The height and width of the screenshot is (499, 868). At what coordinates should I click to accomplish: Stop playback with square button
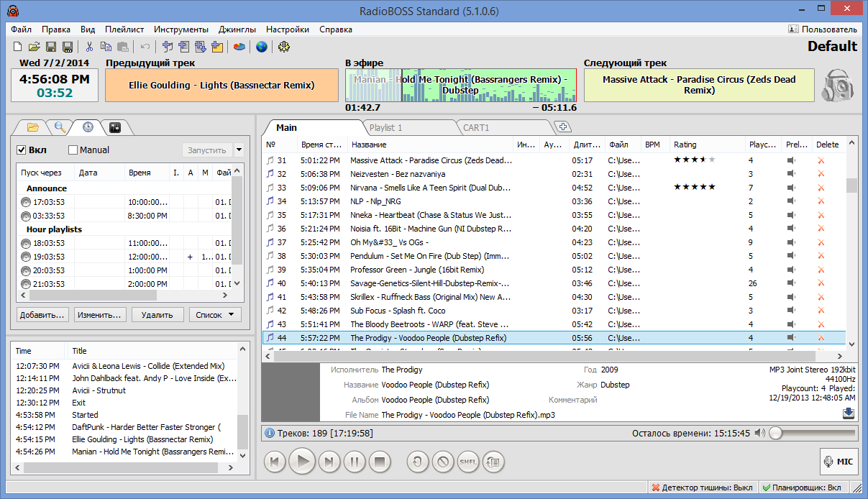click(381, 461)
